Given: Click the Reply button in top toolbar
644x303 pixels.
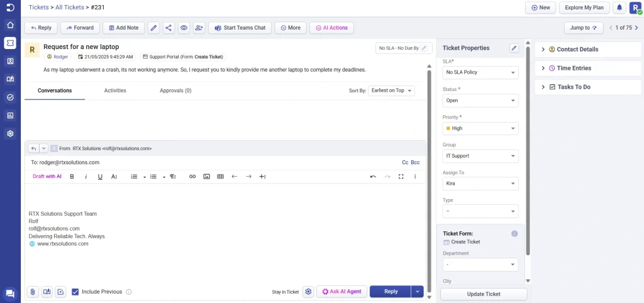Looking at the screenshot, I should tap(41, 28).
